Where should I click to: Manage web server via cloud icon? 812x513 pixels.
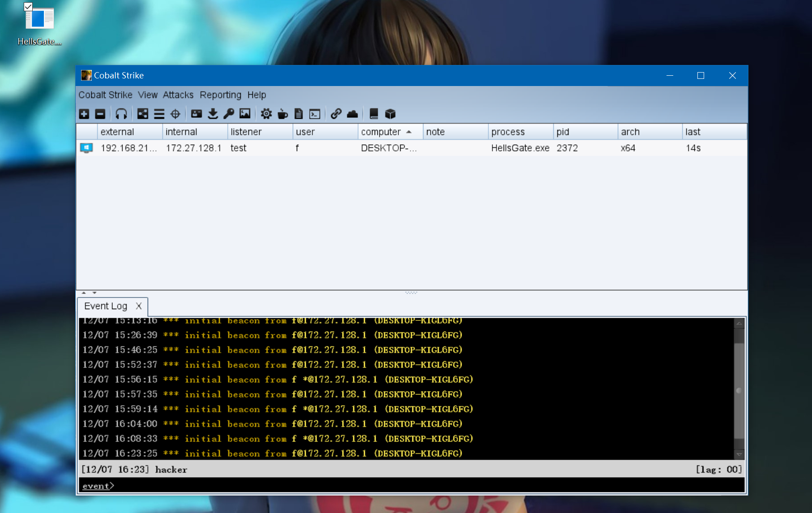tap(352, 114)
